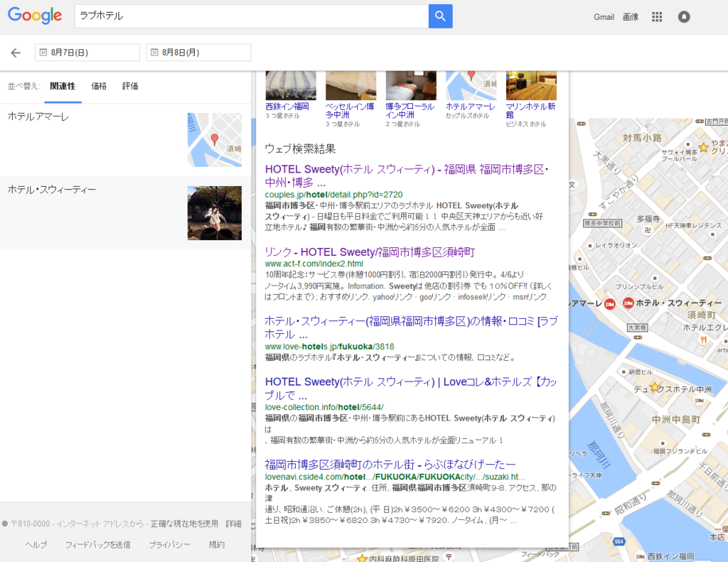Open the couples.jp HOTEL Sweety result title

point(407,176)
